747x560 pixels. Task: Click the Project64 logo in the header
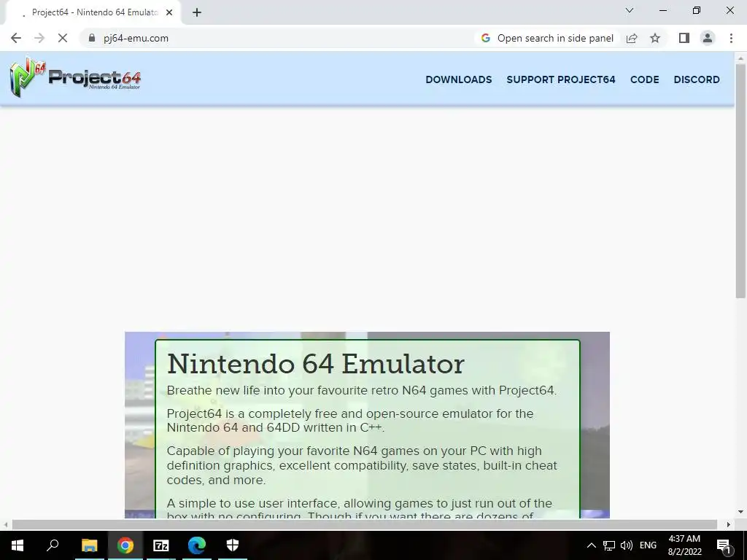pyautogui.click(x=75, y=77)
